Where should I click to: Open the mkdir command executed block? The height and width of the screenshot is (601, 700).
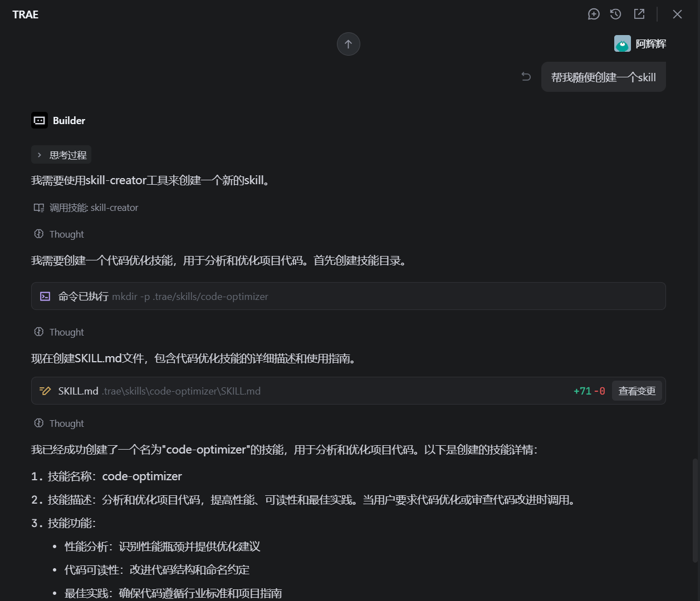point(349,296)
